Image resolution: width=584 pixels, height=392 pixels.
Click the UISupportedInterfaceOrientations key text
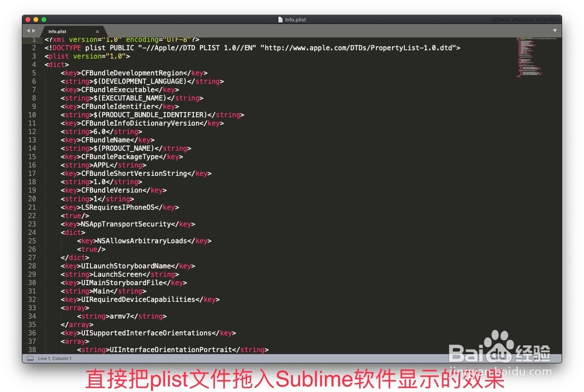click(x=147, y=333)
